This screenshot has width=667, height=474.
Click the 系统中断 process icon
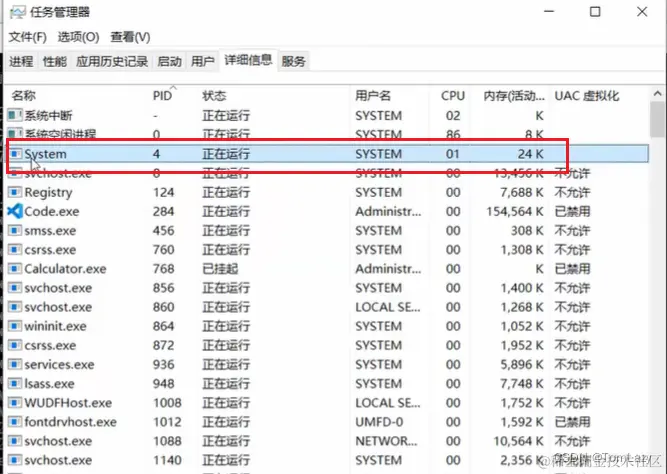[15, 115]
